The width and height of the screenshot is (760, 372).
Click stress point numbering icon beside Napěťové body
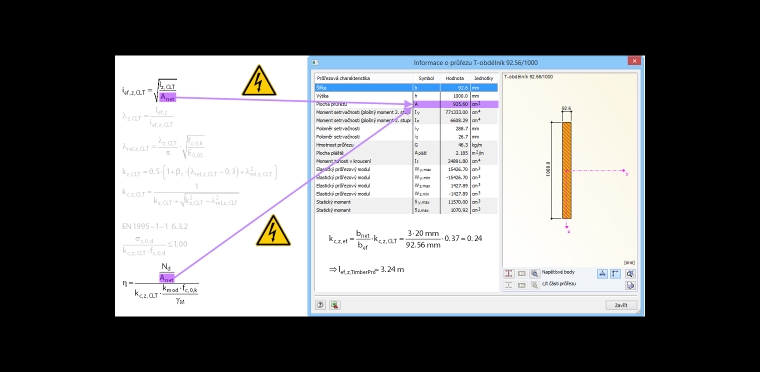pyautogui.click(x=522, y=274)
